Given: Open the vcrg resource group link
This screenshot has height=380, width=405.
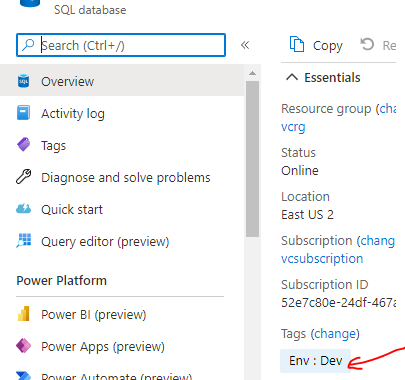Looking at the screenshot, I should point(293,127).
